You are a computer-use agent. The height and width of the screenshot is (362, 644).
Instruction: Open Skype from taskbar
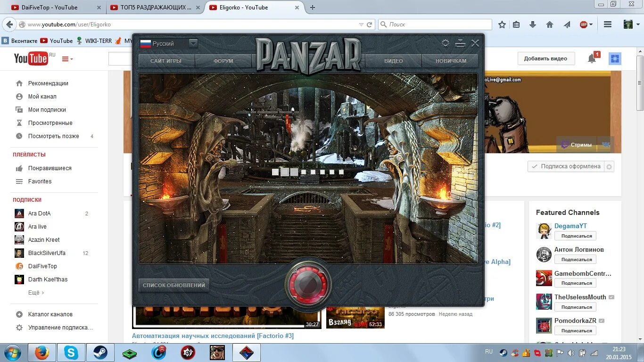point(71,353)
